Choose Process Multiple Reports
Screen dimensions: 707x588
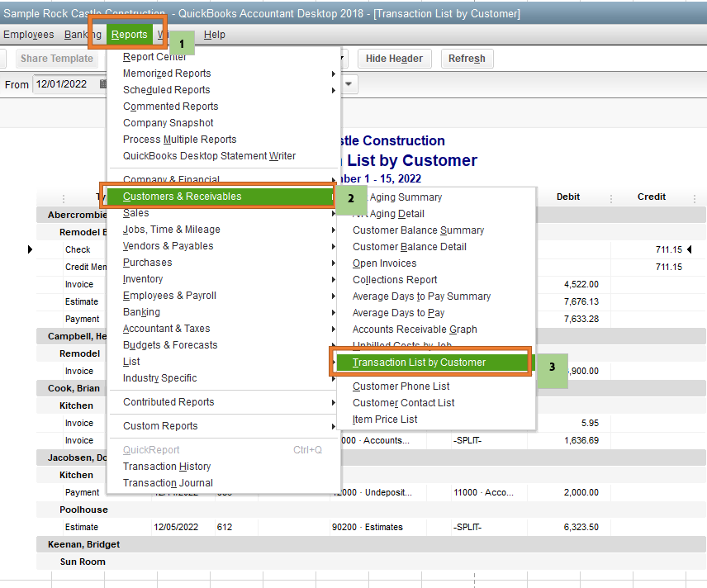[223, 140]
